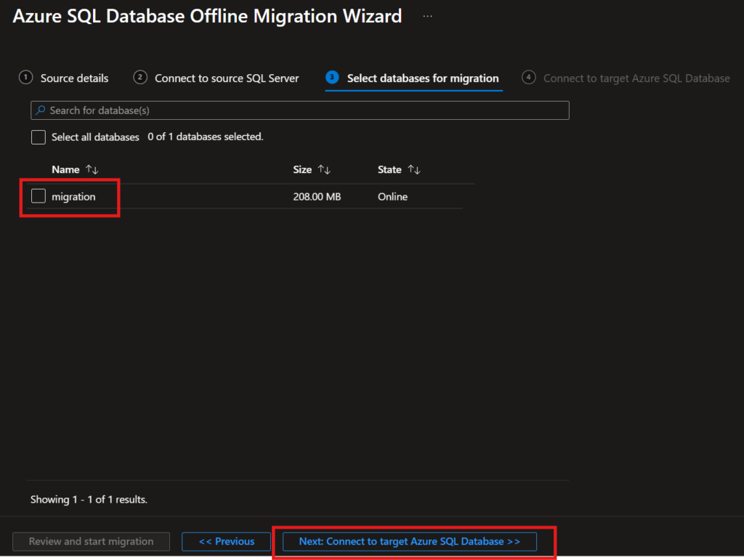Click the step 2 number circle
The width and height of the screenshot is (744, 560).
tap(140, 78)
